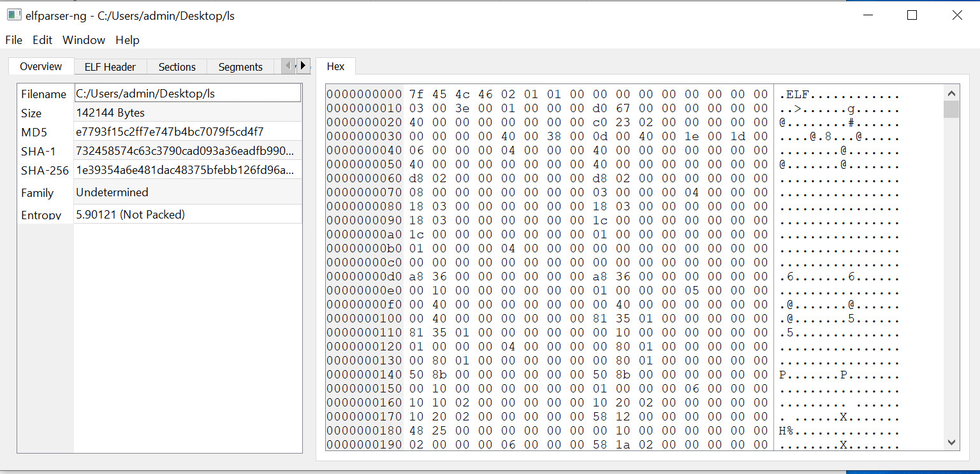
Task: Open the Window menu
Action: click(x=84, y=40)
